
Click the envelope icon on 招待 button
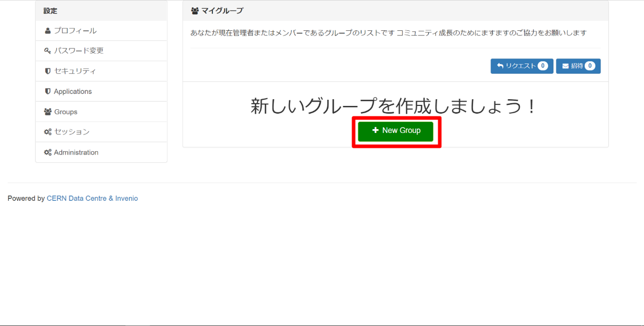coord(565,66)
